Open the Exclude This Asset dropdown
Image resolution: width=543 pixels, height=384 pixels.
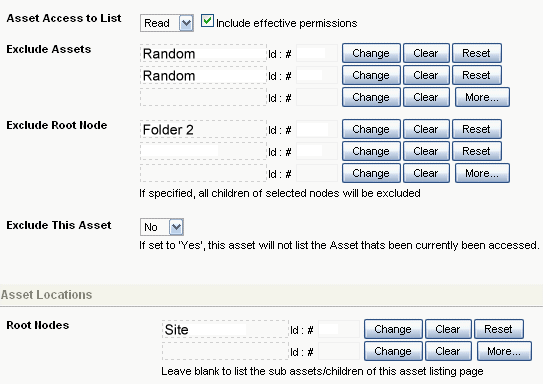pos(162,227)
